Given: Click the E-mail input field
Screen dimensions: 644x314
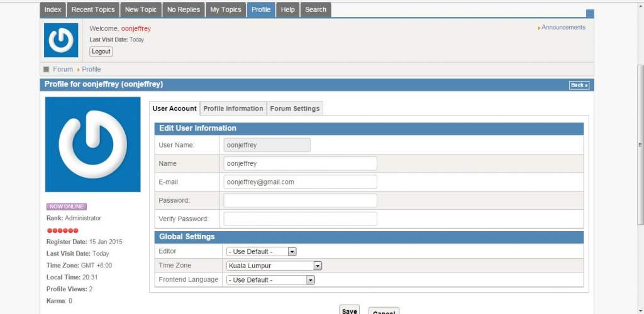Looking at the screenshot, I should click(300, 182).
